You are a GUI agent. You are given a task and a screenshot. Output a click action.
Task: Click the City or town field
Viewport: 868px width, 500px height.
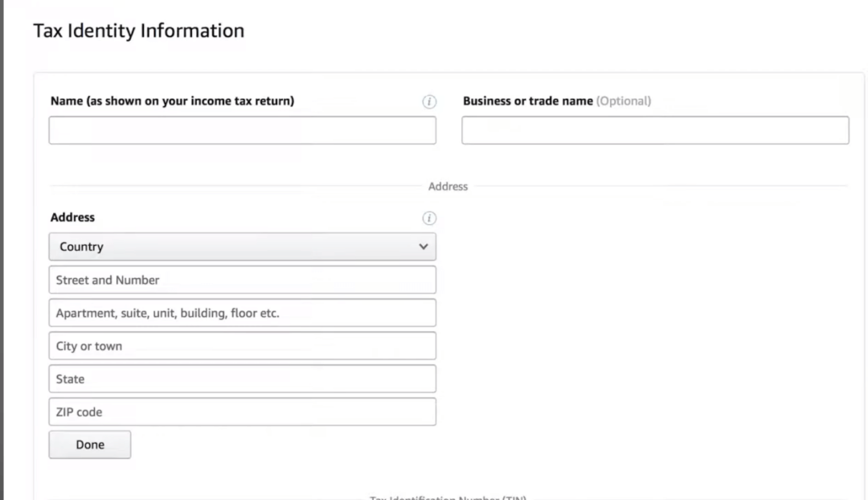(x=241, y=346)
